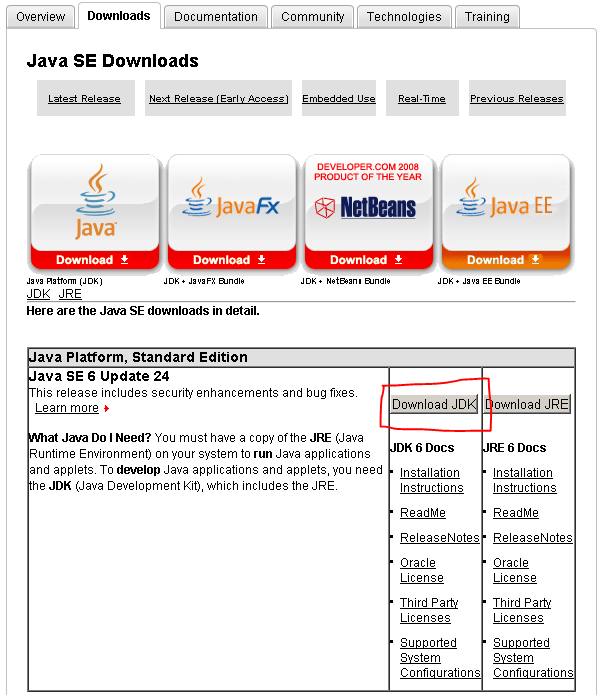Click the Java EE bundle download tile
The image size is (602, 695).
pos(506,213)
